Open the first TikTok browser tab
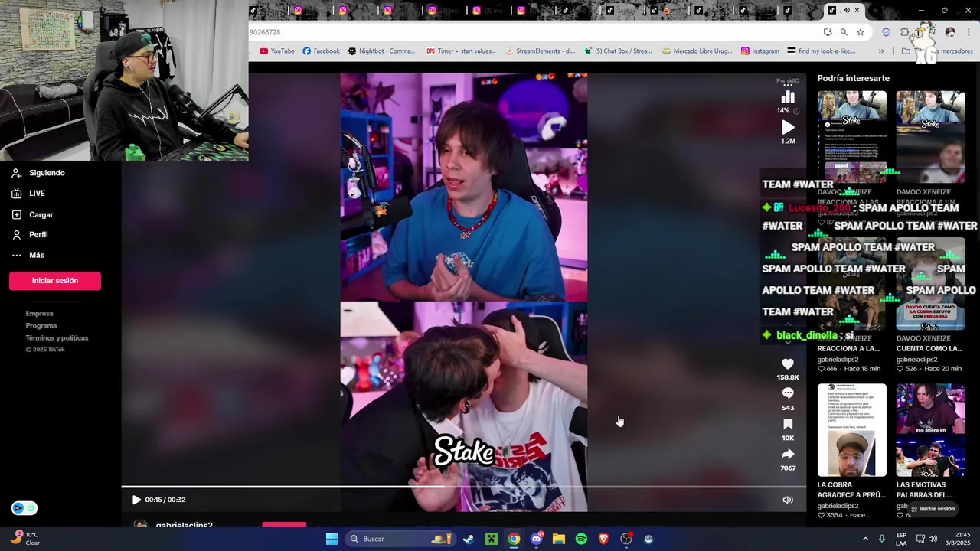Viewport: 980px width, 551px height. tap(253, 11)
